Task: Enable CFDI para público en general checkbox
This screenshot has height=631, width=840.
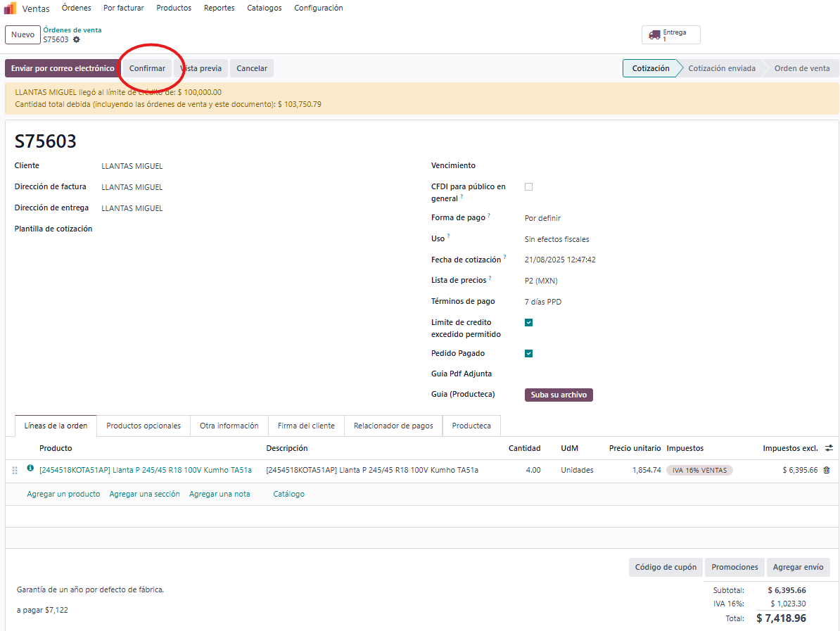Action: click(529, 187)
